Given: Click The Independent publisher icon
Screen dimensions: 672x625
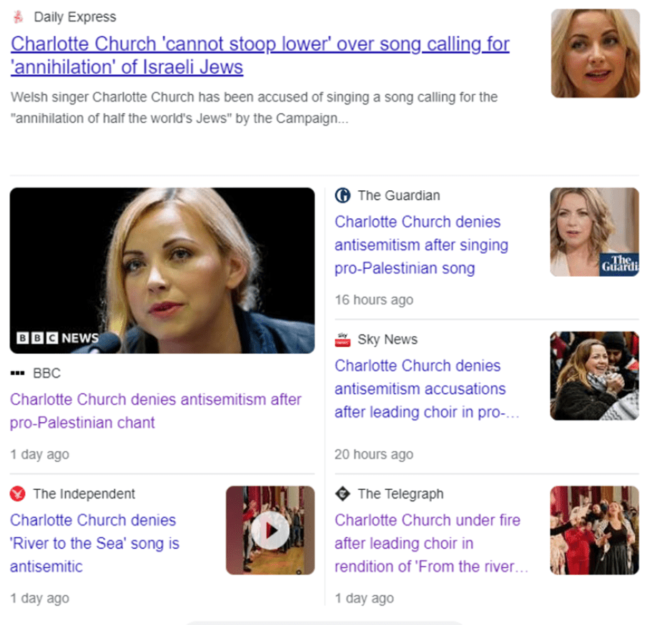Looking at the screenshot, I should tap(18, 493).
